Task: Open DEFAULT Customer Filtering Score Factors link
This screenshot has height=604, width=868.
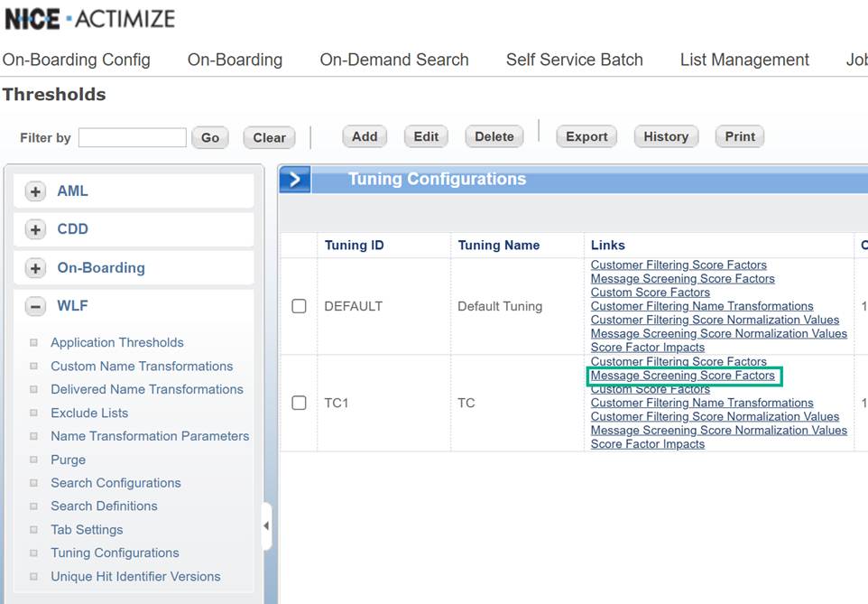Action: point(679,265)
